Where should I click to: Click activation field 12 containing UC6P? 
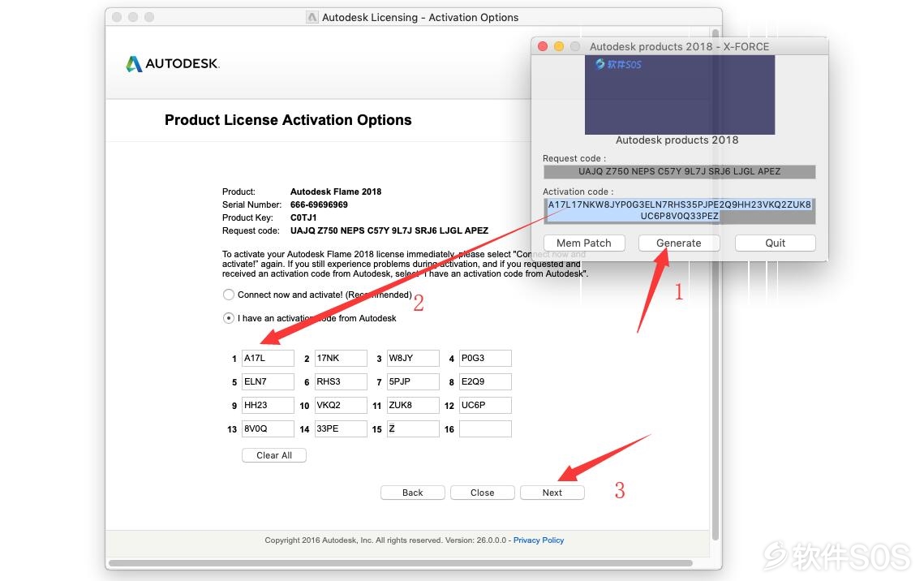point(486,406)
